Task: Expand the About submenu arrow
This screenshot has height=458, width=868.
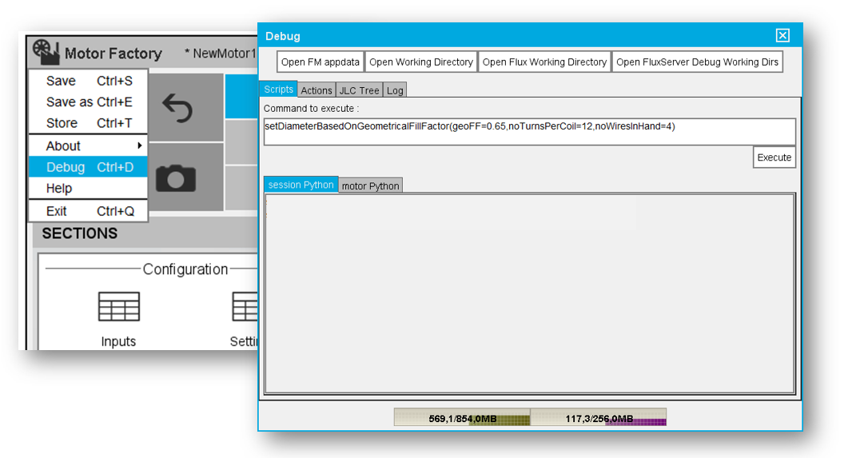Action: click(x=140, y=145)
